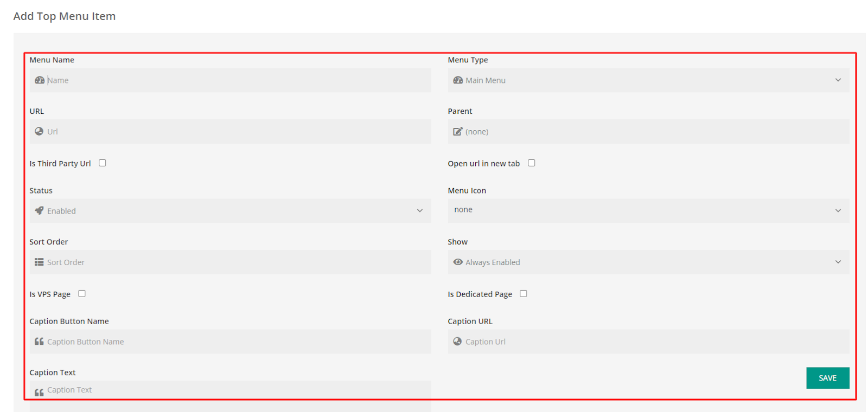Click the globe icon in URL field
868x412 pixels.
pyautogui.click(x=39, y=131)
